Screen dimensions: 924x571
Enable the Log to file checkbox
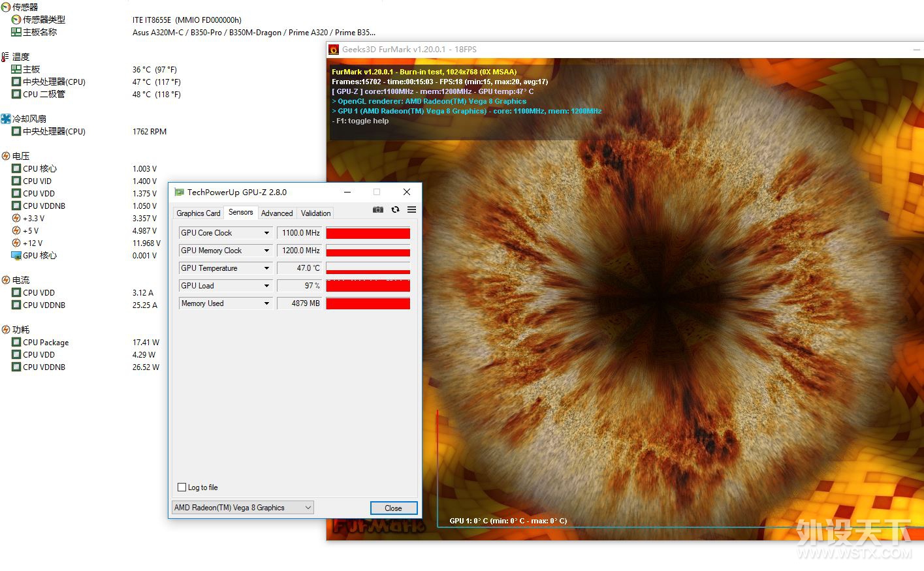182,487
